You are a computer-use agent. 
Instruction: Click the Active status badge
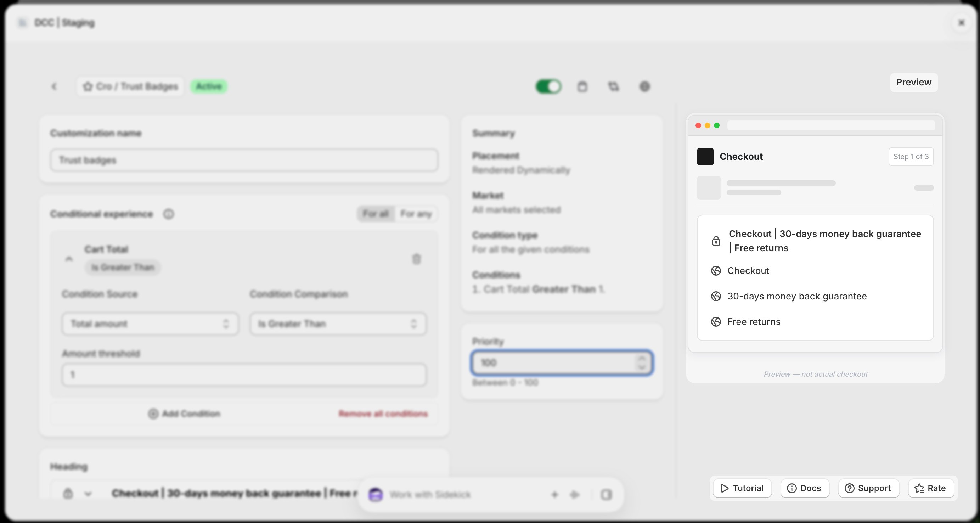[x=209, y=86]
